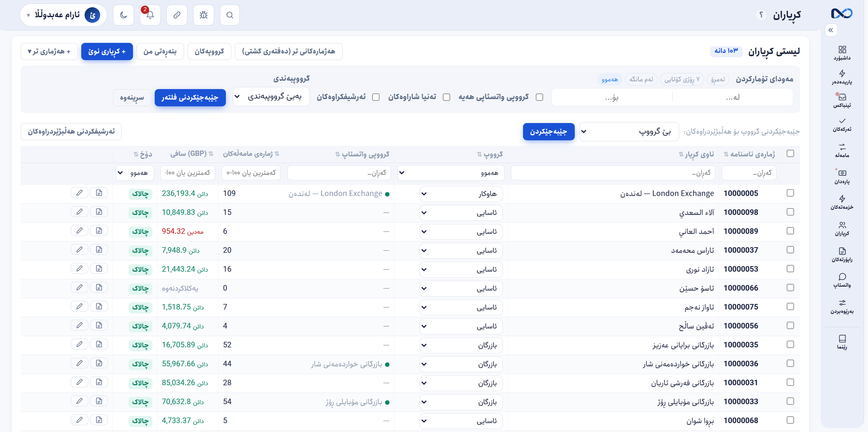Tick گرووپی واتسئاپی هەیە checkbox
The height and width of the screenshot is (432, 868).
click(539, 97)
